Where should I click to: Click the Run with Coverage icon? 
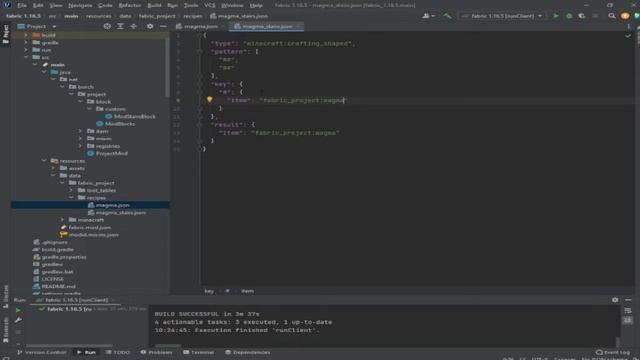(582, 16)
